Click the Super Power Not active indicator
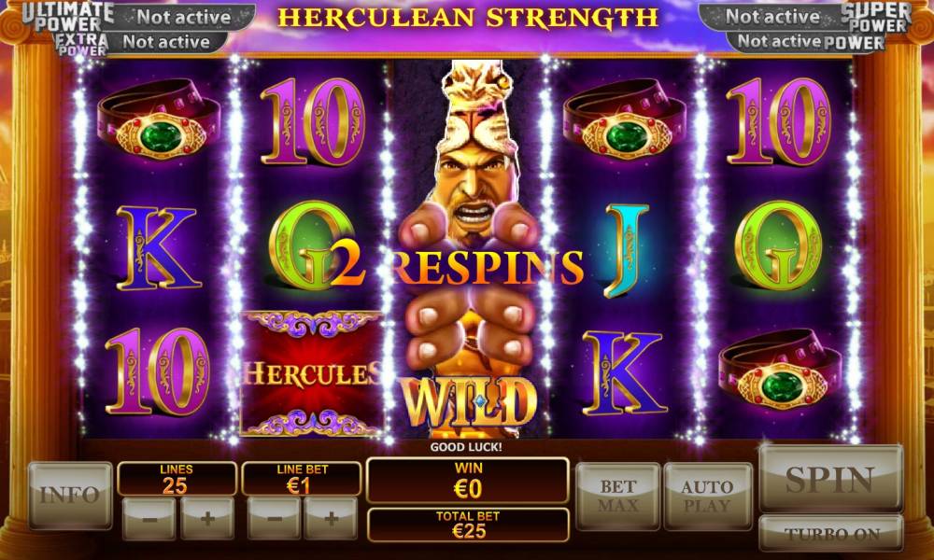 [x=771, y=17]
